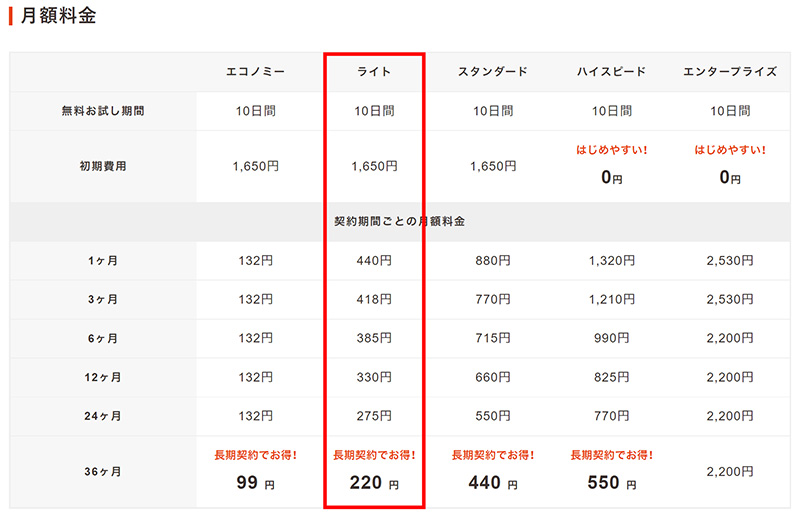Click ハイスピード's はじめやすい! label
Viewport: 800px width, 516px height.
point(611,150)
